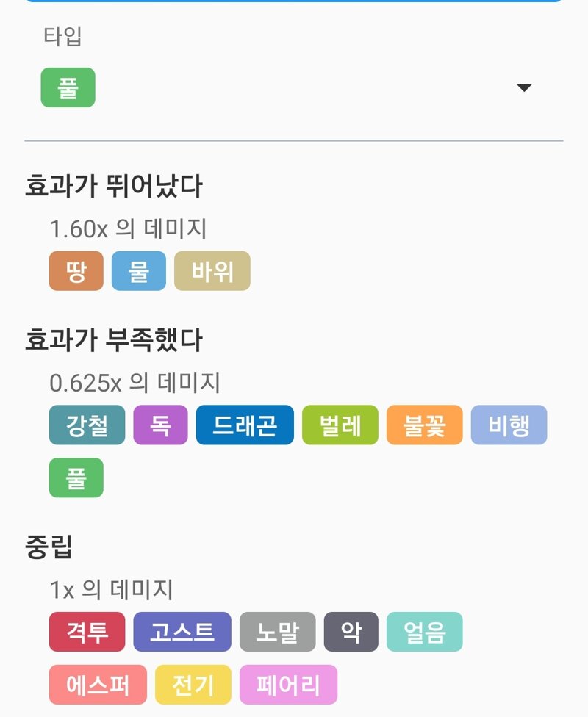Select the 물 type badge
The width and height of the screenshot is (588, 717).
[x=139, y=270]
